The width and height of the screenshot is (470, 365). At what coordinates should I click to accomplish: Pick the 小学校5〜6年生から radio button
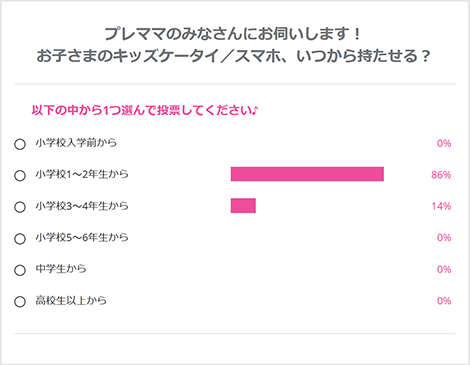pos(20,239)
